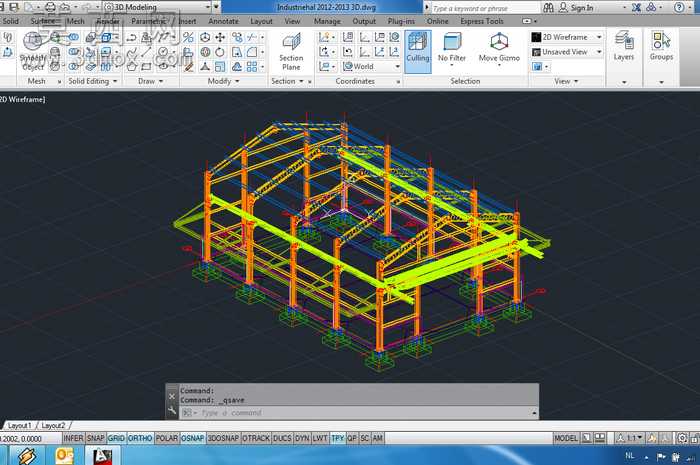Image resolution: width=700 pixels, height=465 pixels.
Task: Expand the Draw panel
Action: (150, 81)
